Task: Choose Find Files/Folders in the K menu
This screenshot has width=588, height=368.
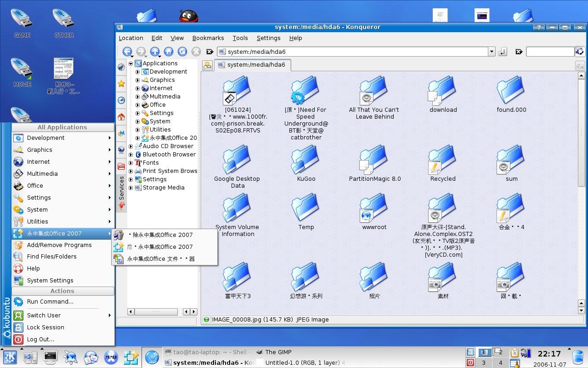Action: 63,257
